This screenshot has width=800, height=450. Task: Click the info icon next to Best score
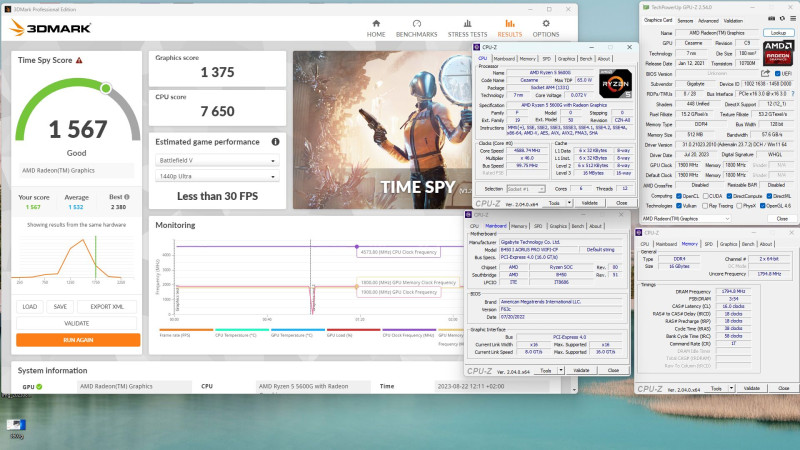click(x=127, y=197)
